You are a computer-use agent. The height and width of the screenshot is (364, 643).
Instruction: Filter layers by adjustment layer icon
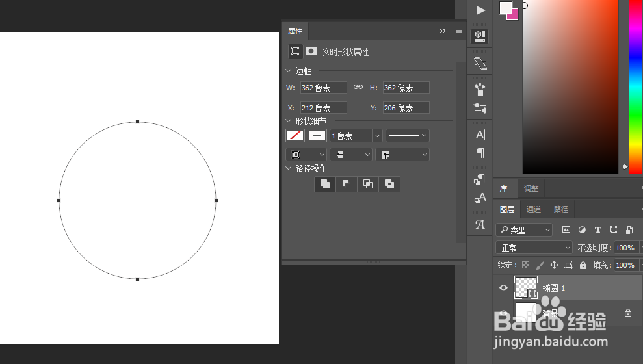pos(582,230)
